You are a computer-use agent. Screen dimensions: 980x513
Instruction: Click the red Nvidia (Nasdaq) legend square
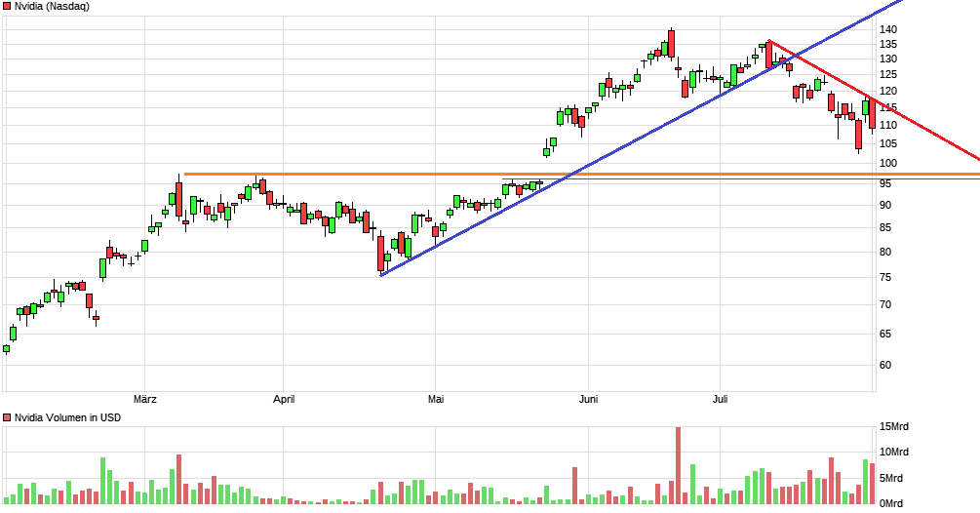[x=7, y=6]
